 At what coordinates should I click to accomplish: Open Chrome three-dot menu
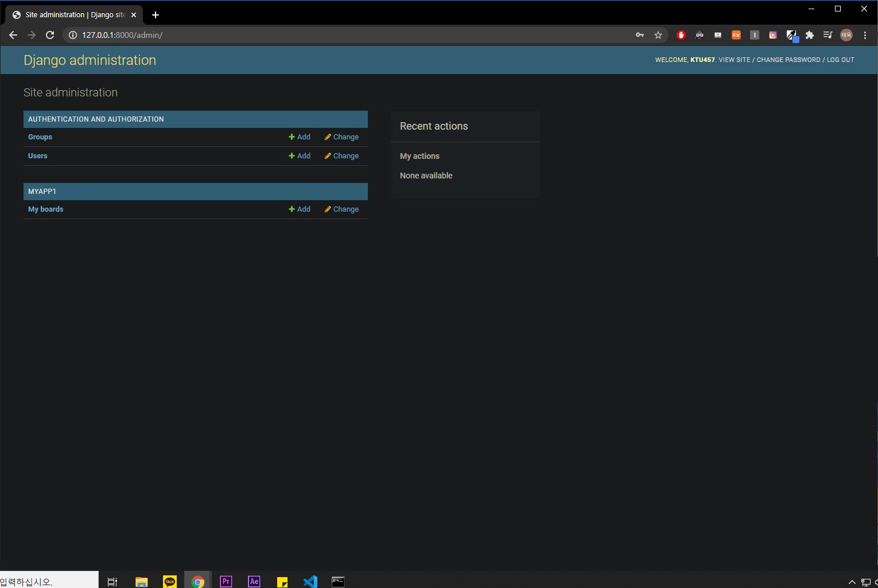coord(865,35)
